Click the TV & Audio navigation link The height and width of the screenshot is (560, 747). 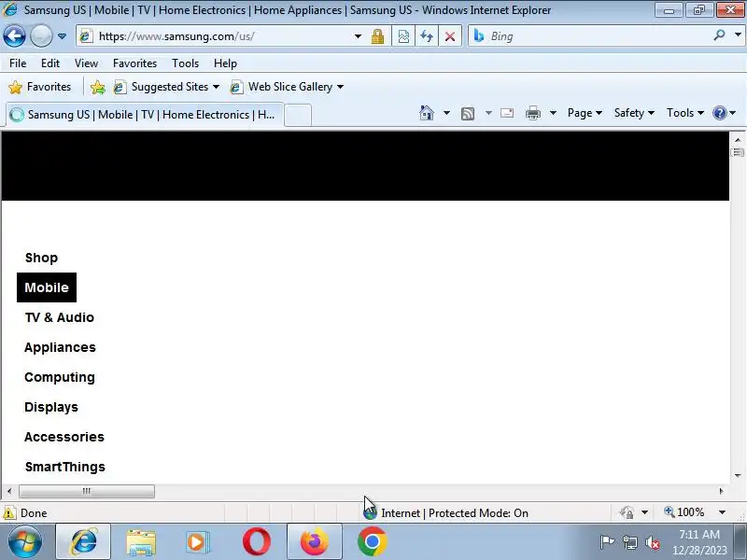(x=60, y=317)
